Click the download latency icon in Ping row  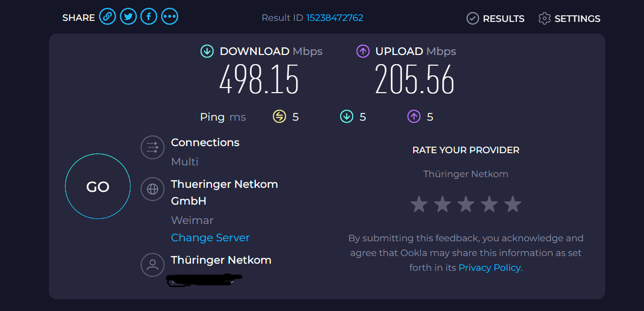tap(346, 117)
